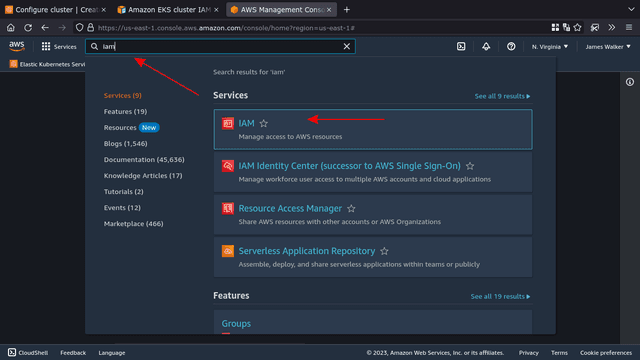Open a new browser tab

(x=347, y=9)
